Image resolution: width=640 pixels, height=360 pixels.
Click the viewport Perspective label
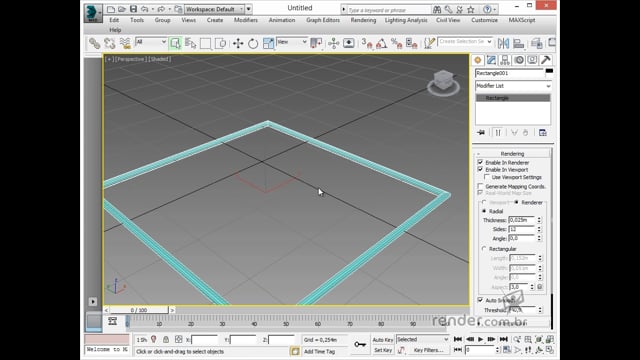[x=130, y=59]
